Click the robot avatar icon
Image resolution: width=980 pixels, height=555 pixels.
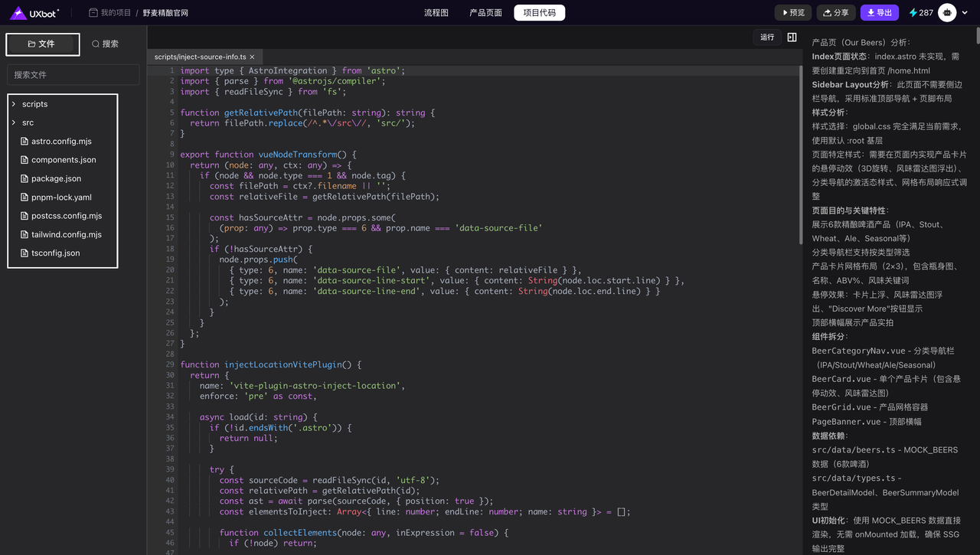947,13
